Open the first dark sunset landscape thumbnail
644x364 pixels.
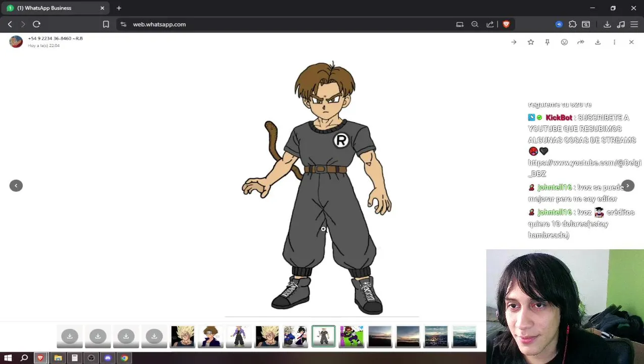380,337
